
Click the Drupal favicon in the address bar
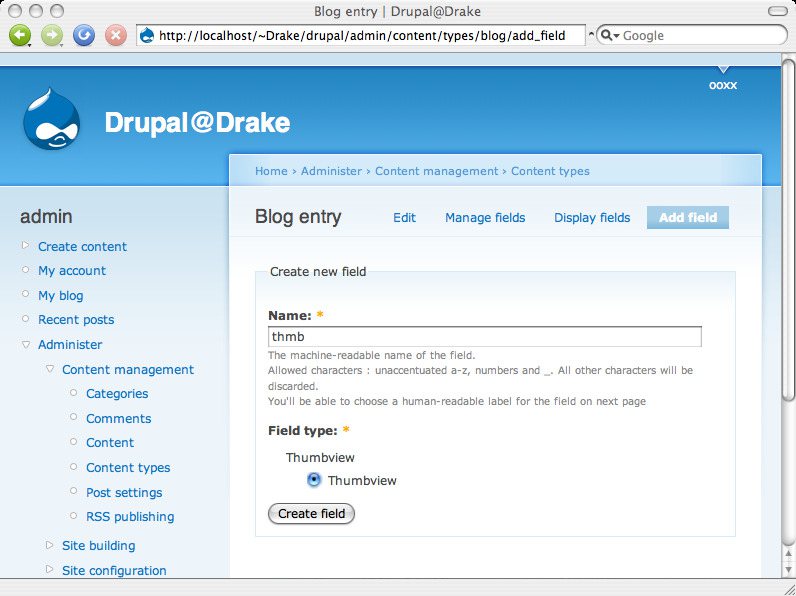tap(147, 36)
